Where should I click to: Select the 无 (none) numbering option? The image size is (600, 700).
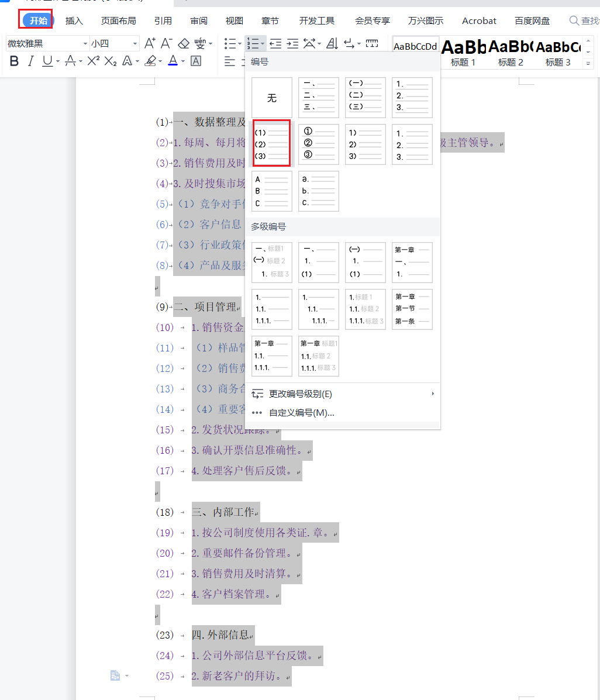[271, 98]
